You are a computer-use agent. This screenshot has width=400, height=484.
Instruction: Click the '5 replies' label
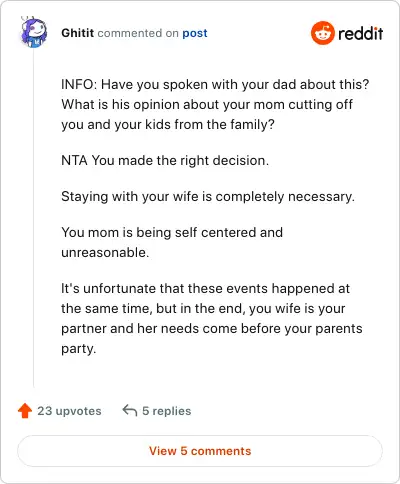[167, 411]
